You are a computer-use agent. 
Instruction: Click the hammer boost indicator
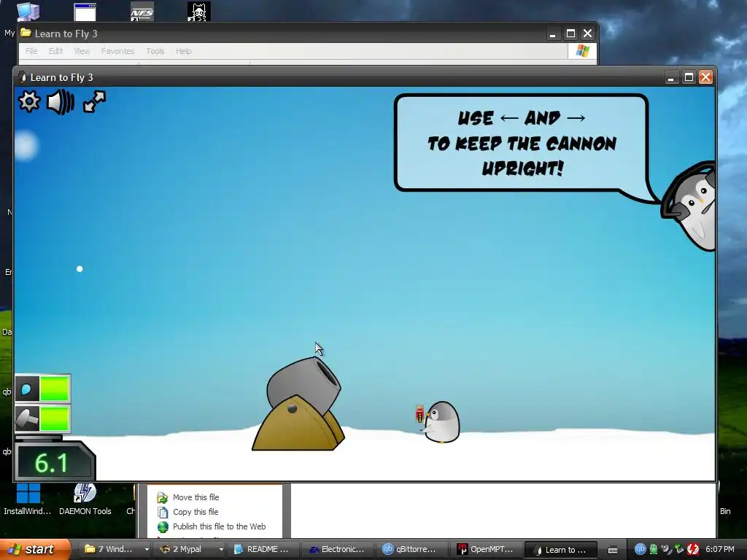tap(27, 419)
